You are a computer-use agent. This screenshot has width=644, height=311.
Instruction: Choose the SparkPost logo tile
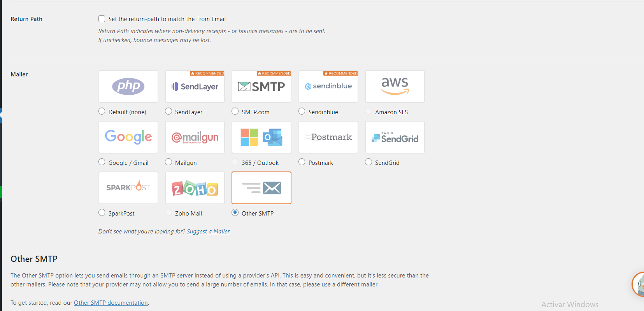[x=128, y=188]
